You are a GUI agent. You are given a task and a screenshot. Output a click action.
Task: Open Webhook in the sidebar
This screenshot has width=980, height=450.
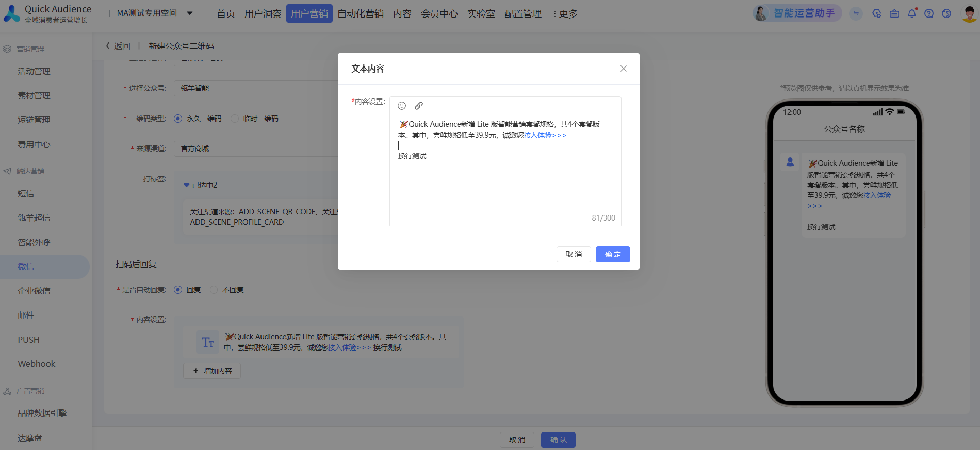click(37, 364)
